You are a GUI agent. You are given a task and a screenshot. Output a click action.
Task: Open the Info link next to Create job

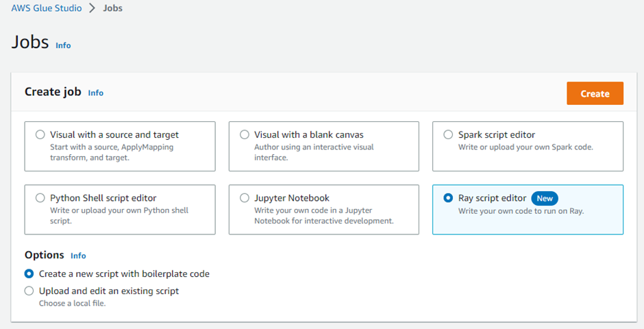click(x=96, y=93)
